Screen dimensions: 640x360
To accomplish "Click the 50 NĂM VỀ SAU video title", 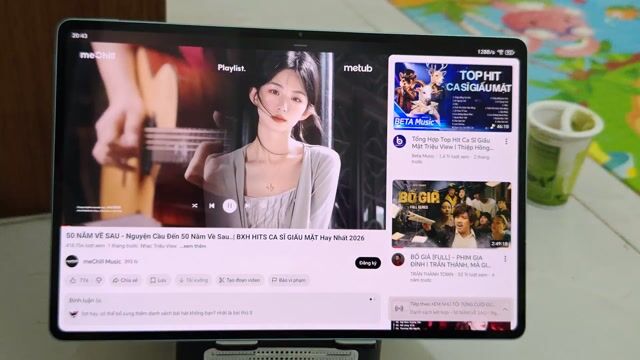I will (215, 237).
